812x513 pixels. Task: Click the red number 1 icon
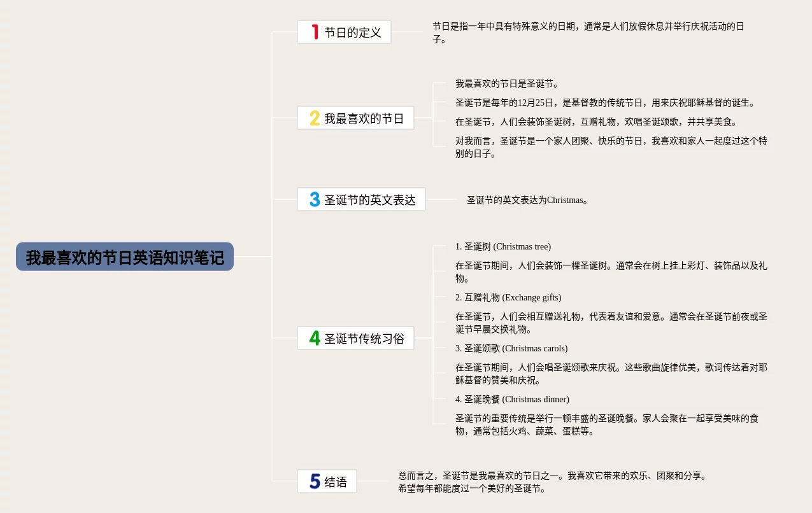(x=315, y=32)
